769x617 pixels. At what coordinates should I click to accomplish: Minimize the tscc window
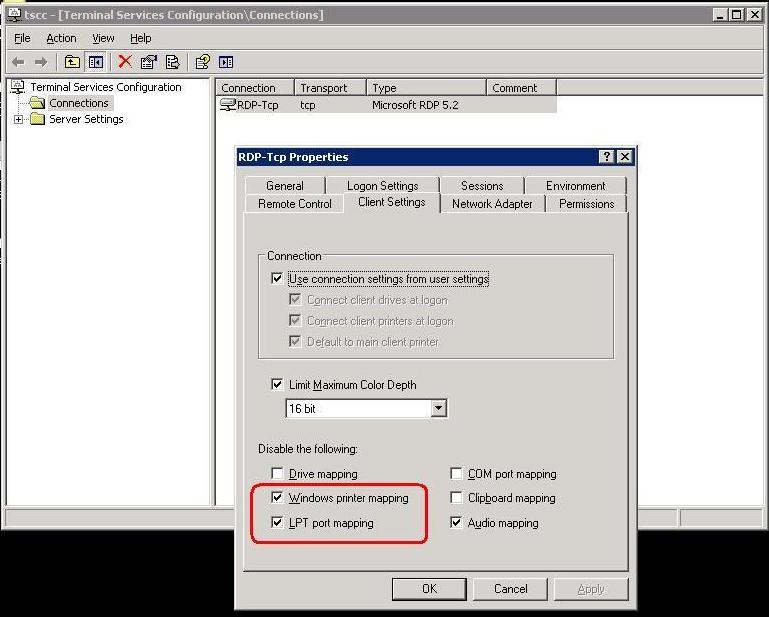pyautogui.click(x=719, y=15)
